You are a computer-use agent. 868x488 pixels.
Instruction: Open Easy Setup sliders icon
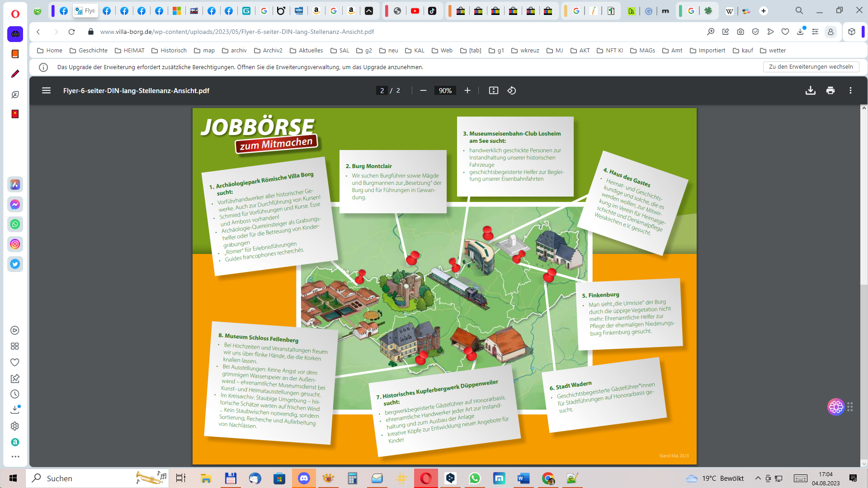815,32
